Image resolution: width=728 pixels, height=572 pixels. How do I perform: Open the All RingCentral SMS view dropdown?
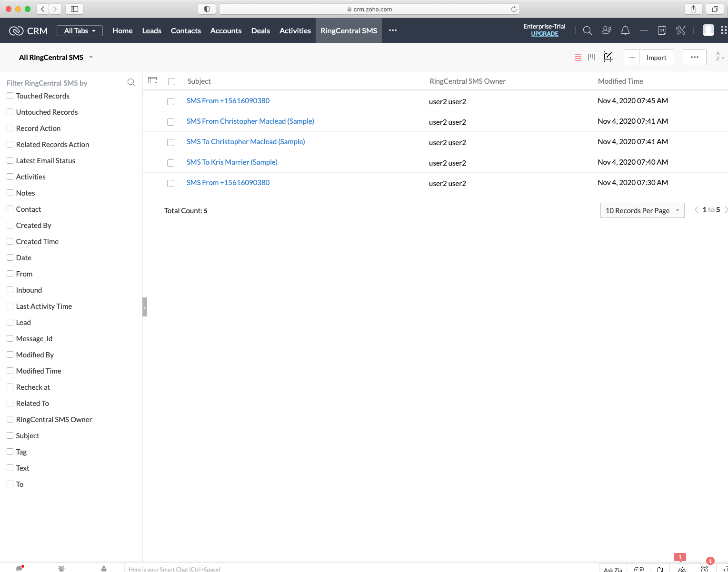pyautogui.click(x=91, y=57)
